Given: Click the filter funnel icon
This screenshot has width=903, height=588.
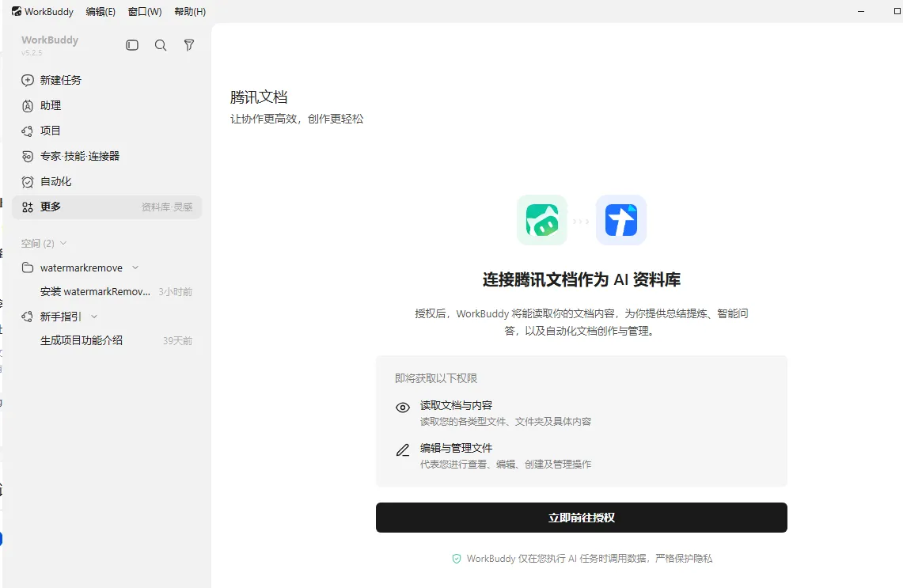Looking at the screenshot, I should 189,45.
